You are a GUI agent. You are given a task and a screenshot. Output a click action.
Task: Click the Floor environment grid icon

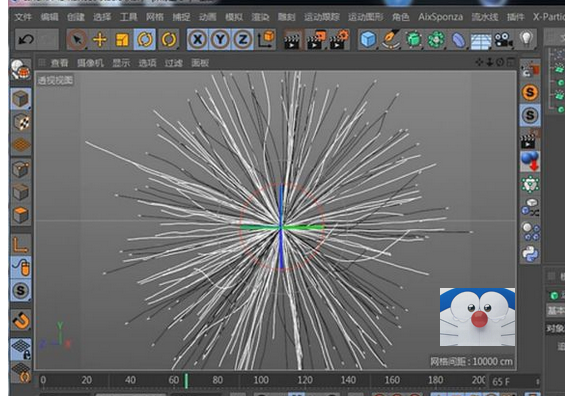pos(481,41)
